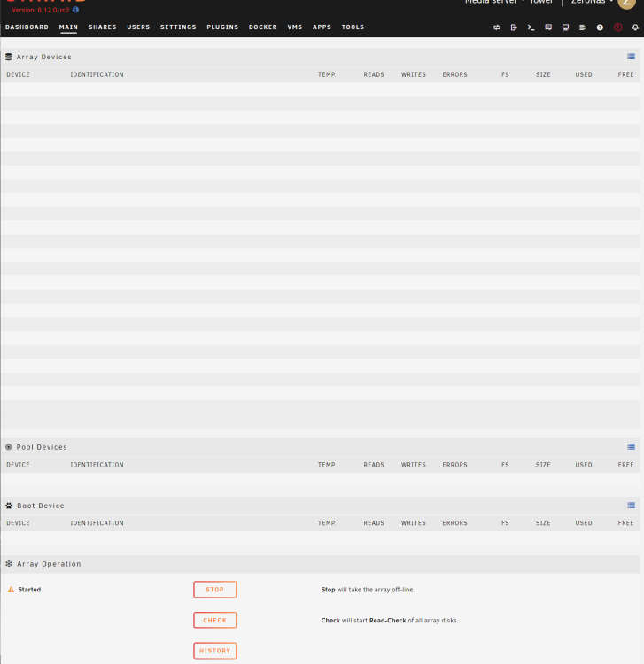The height and width of the screenshot is (664, 644).
Task: Click the Array Devices database icon
Action: (x=9, y=57)
